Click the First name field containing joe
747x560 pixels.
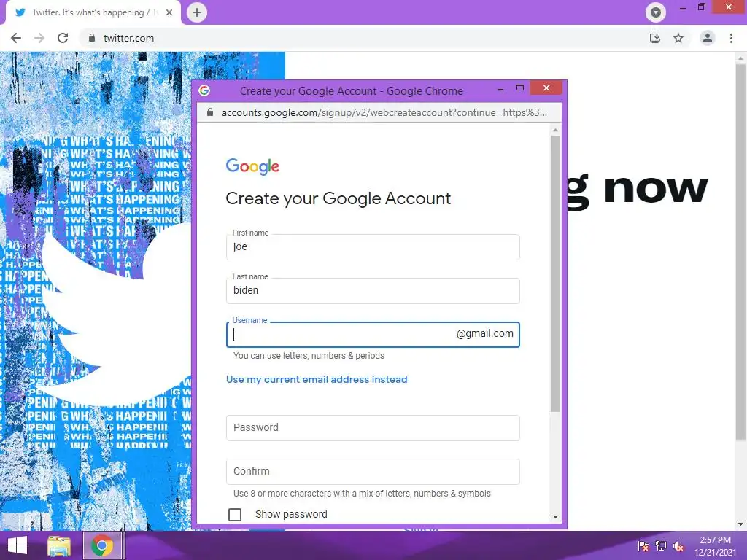point(373,247)
